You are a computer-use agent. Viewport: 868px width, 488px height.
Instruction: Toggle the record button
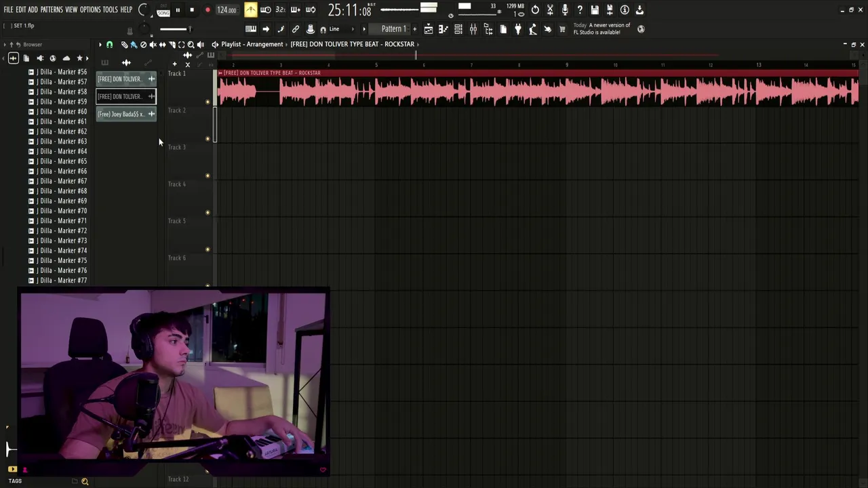pos(208,10)
